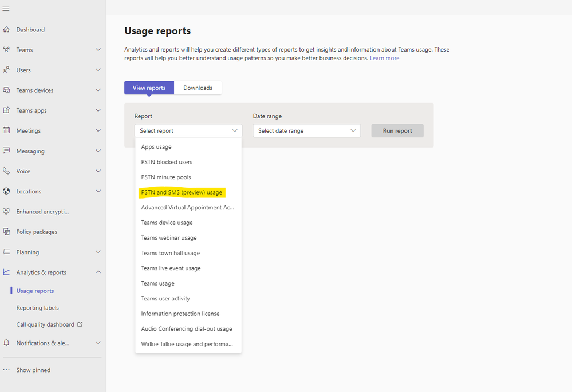Image resolution: width=572 pixels, height=392 pixels.
Task: Click the Messaging chat icon
Action: pos(6,151)
